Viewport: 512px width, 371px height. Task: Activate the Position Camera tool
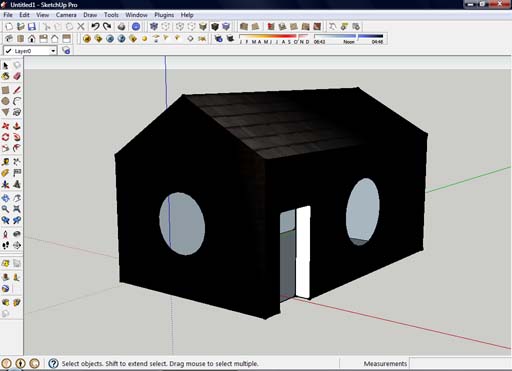coord(5,234)
